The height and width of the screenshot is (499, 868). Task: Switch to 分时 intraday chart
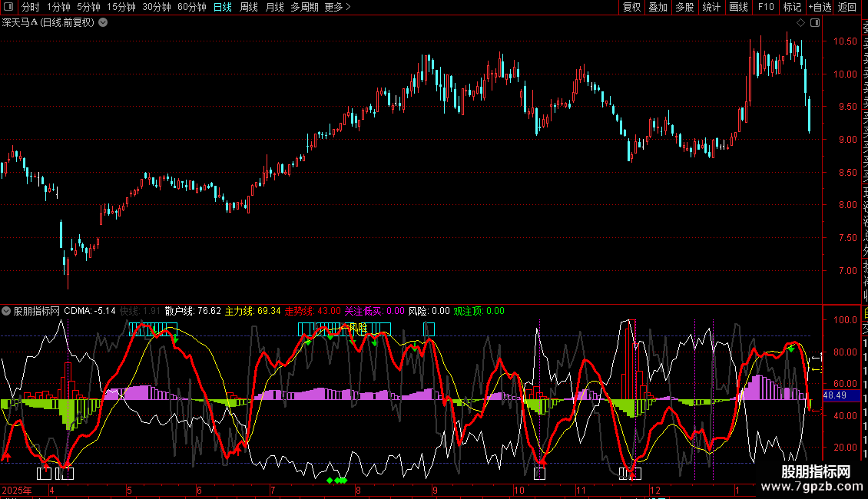31,7
